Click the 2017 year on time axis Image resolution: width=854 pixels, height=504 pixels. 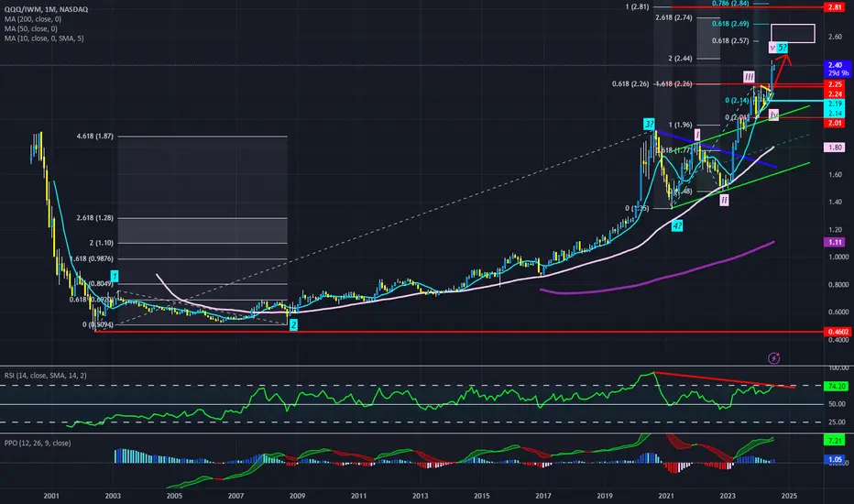click(x=543, y=496)
